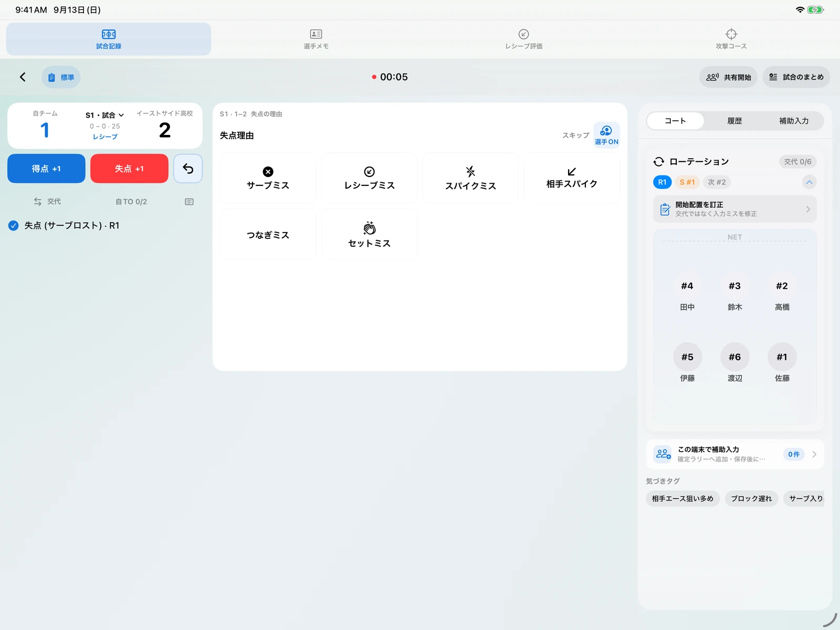Image resolution: width=840 pixels, height=630 pixels.
Task: Expand the 開始配置を訂正 row
Action: point(734,209)
